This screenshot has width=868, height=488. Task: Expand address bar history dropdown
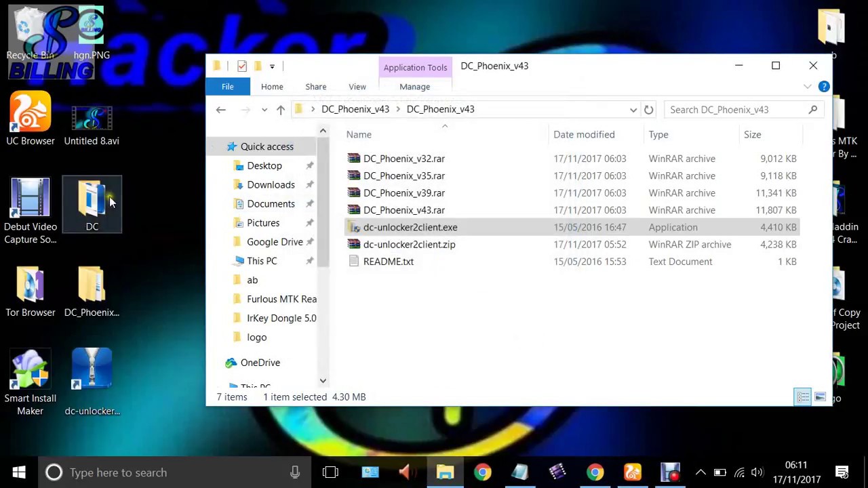633,110
